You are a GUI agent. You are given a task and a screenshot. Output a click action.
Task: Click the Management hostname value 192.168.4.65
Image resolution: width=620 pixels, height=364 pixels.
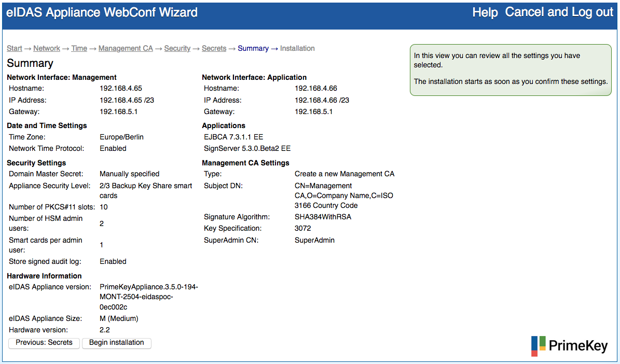coord(121,89)
